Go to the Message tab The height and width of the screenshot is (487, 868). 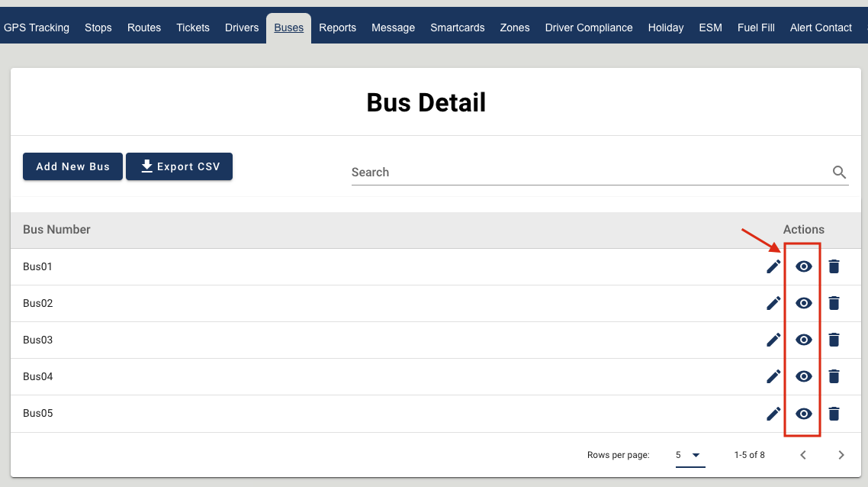click(393, 27)
